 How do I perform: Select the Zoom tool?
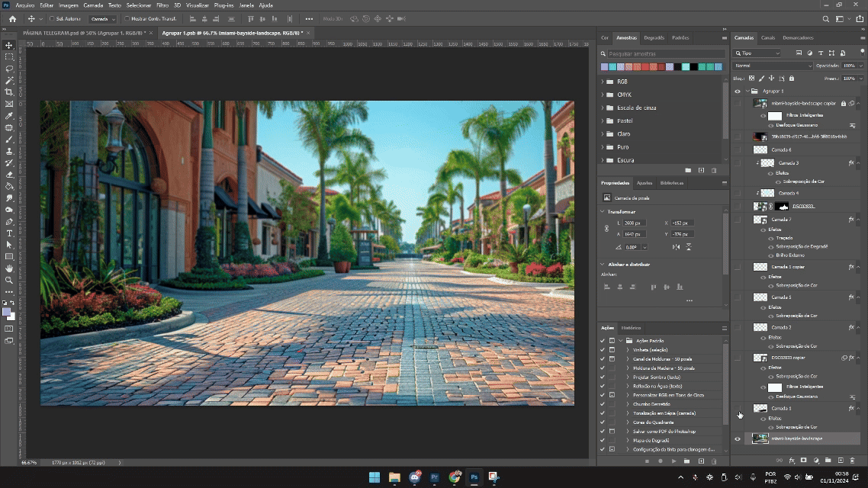(x=9, y=280)
